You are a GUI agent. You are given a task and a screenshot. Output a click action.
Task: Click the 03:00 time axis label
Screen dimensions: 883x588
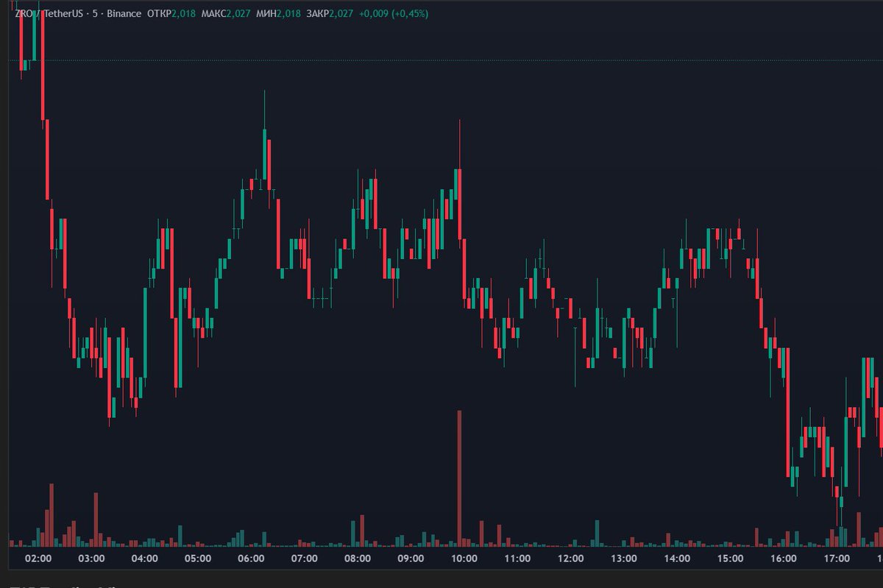pyautogui.click(x=91, y=559)
